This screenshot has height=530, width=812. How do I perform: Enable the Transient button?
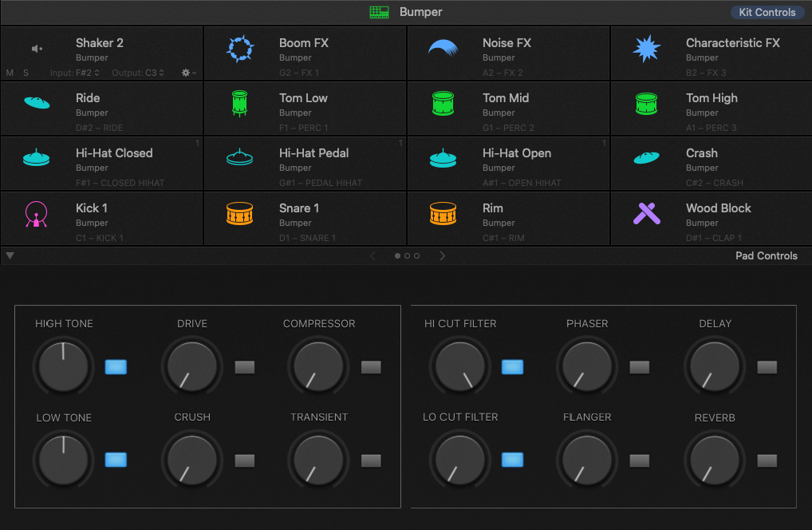[372, 461]
